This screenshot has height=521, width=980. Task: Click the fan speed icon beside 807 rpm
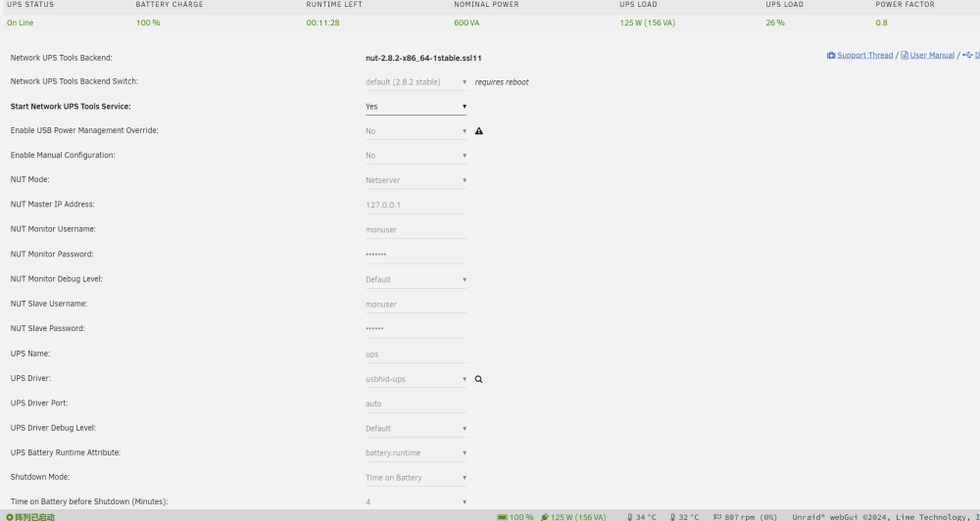tap(717, 517)
